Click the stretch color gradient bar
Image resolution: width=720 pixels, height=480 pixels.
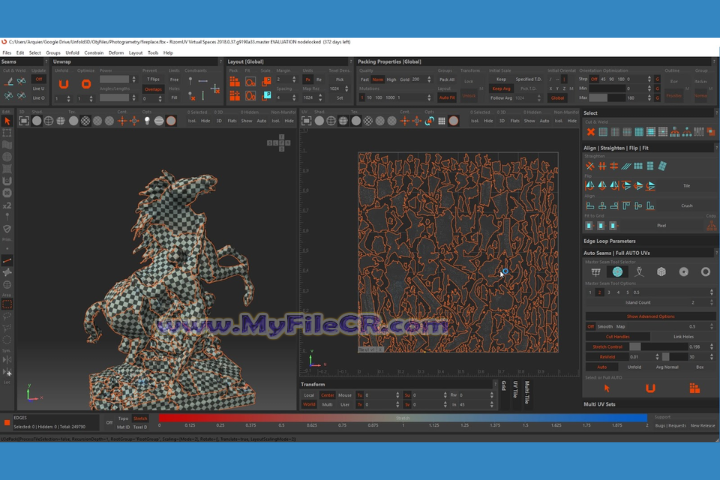(x=403, y=418)
